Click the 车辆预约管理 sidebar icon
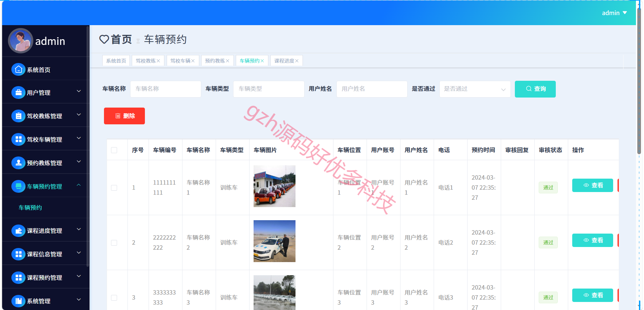644x310 pixels. pyautogui.click(x=18, y=186)
